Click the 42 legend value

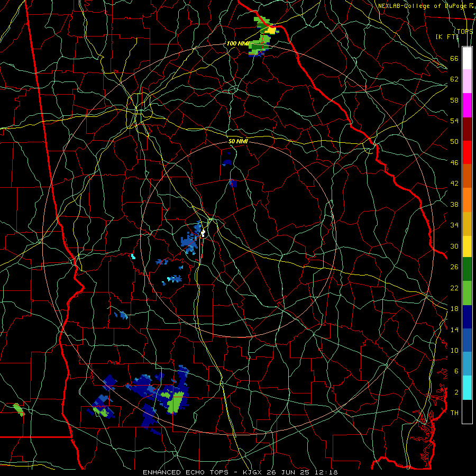tap(454, 184)
